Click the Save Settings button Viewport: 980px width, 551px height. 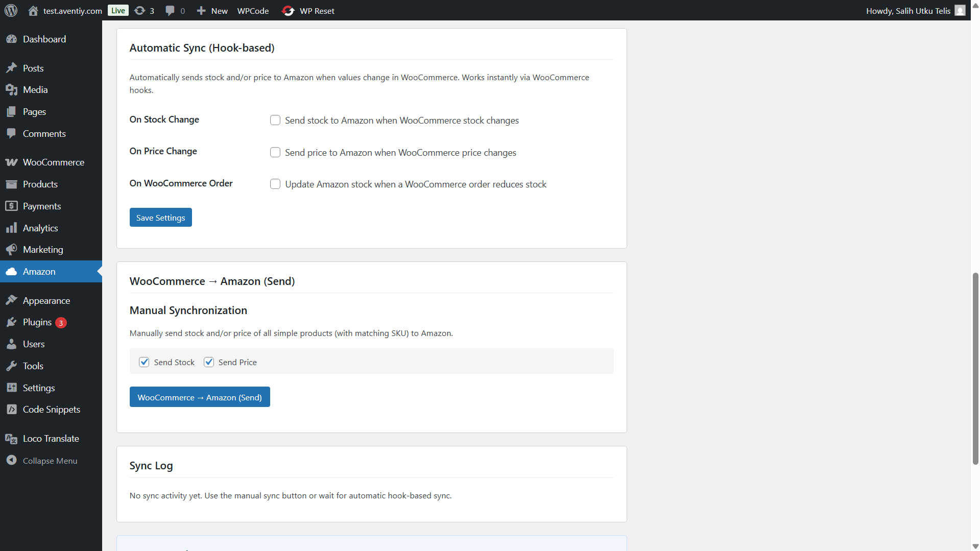coord(160,217)
